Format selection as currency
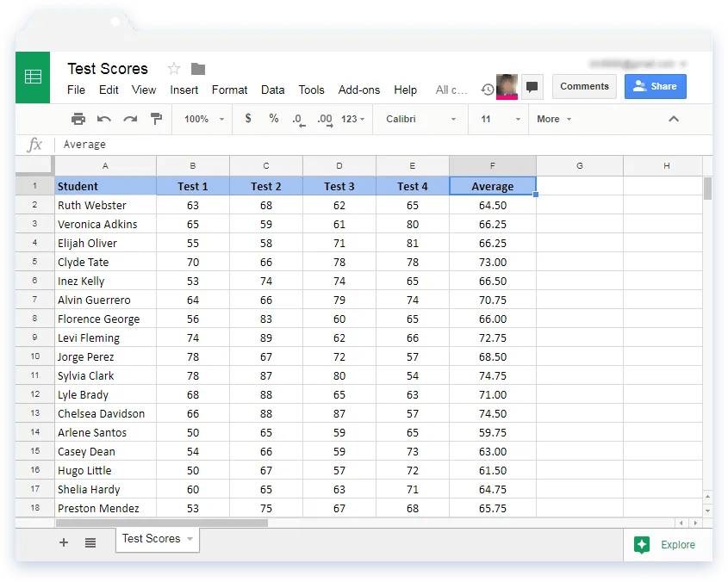The image size is (728, 582). pyautogui.click(x=248, y=119)
